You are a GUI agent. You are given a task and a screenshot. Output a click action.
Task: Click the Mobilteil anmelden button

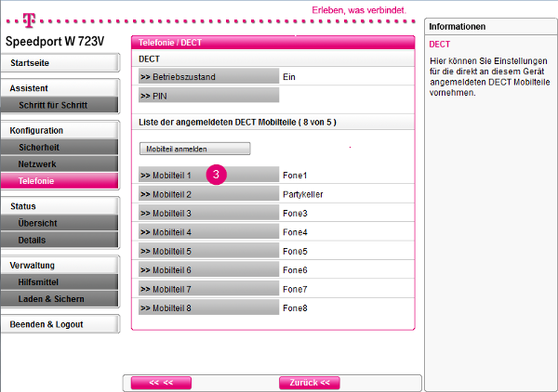[194, 149]
